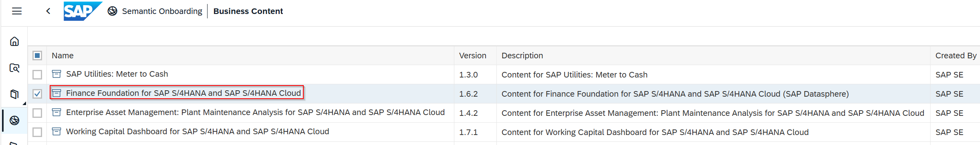Click SAP SE in Working Capital Dashboard row

(x=949, y=132)
